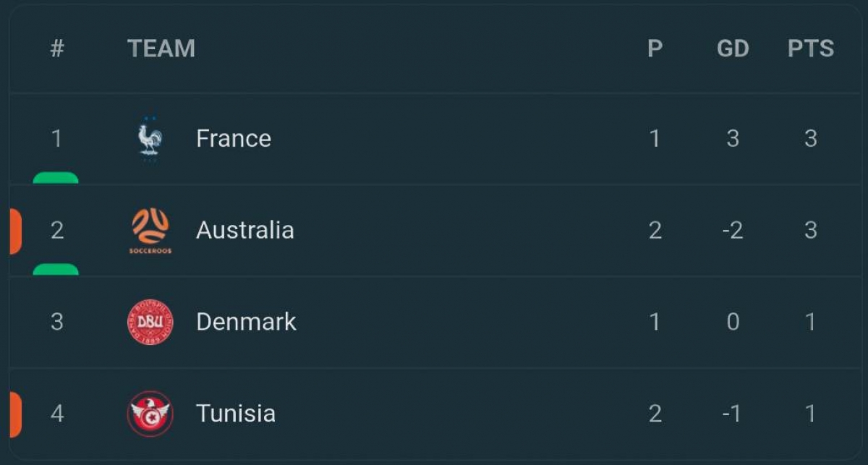
Task: Select the Denmark team name
Action: tap(246, 322)
